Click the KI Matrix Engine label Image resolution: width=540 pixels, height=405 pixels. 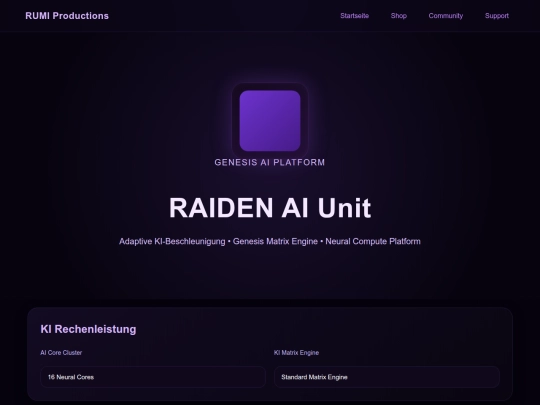[x=296, y=353]
